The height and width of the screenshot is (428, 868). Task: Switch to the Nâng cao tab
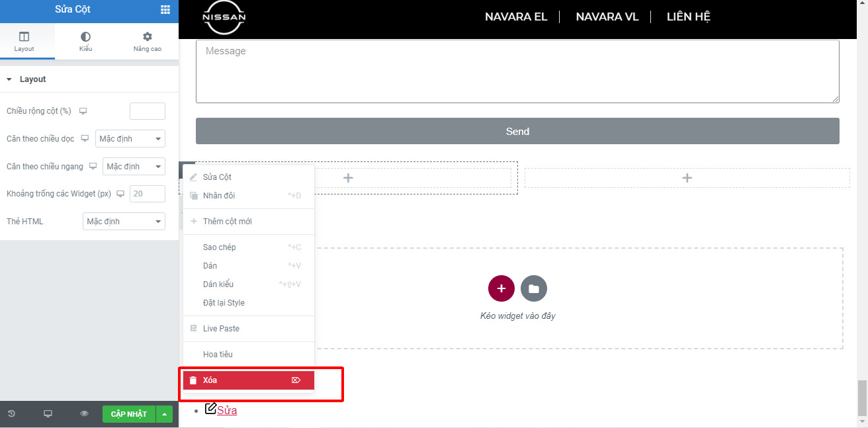147,42
